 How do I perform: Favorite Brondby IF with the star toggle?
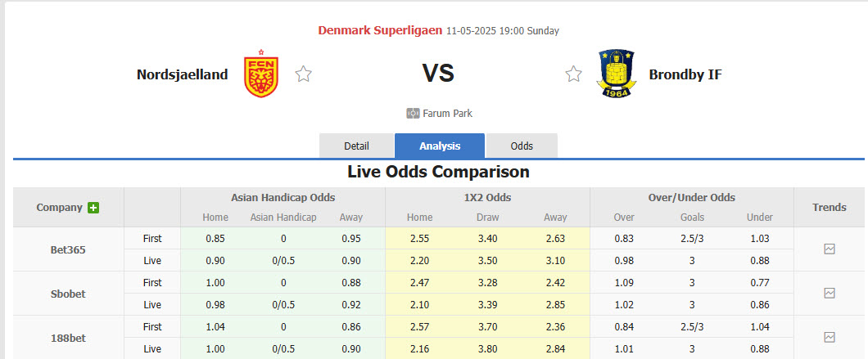pyautogui.click(x=573, y=74)
